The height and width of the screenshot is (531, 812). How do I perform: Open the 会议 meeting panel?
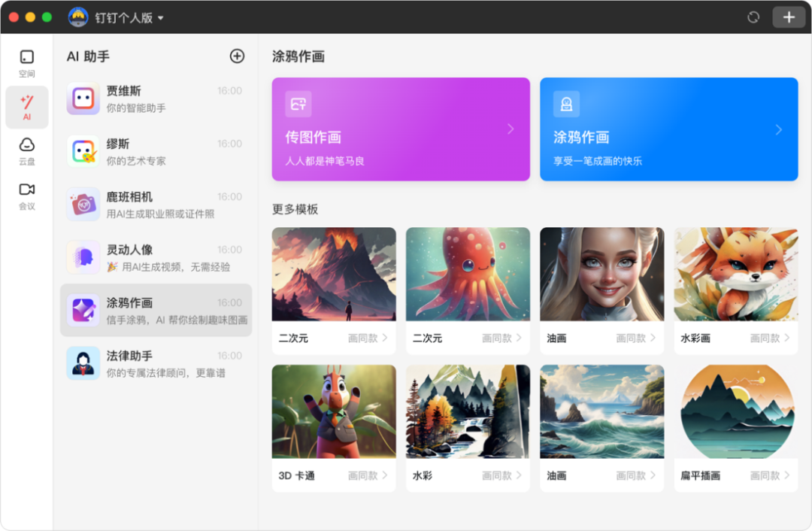click(27, 196)
